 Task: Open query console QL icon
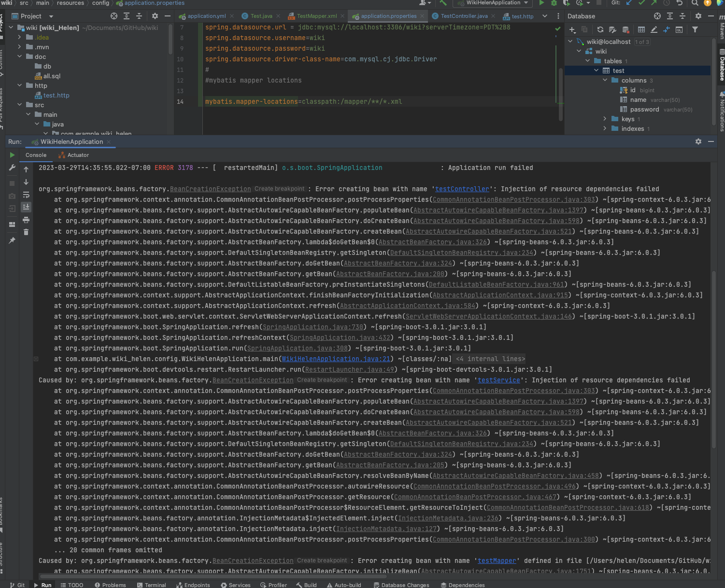pos(679,30)
